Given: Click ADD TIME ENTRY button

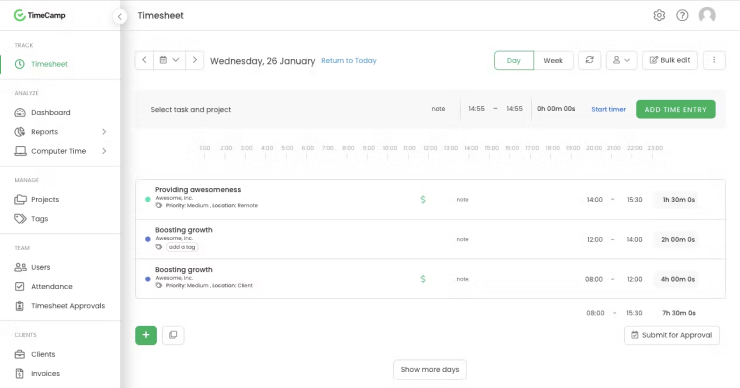Looking at the screenshot, I should [x=675, y=110].
